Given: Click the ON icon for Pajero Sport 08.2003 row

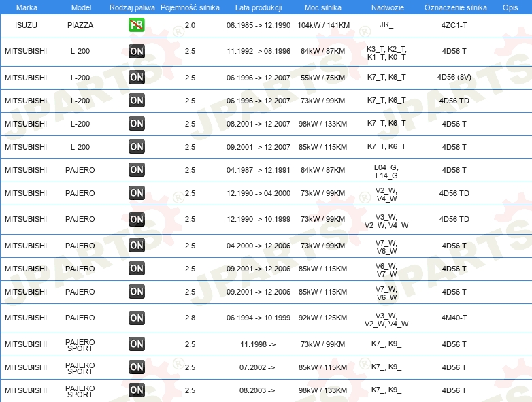Looking at the screenshot, I should tap(137, 390).
